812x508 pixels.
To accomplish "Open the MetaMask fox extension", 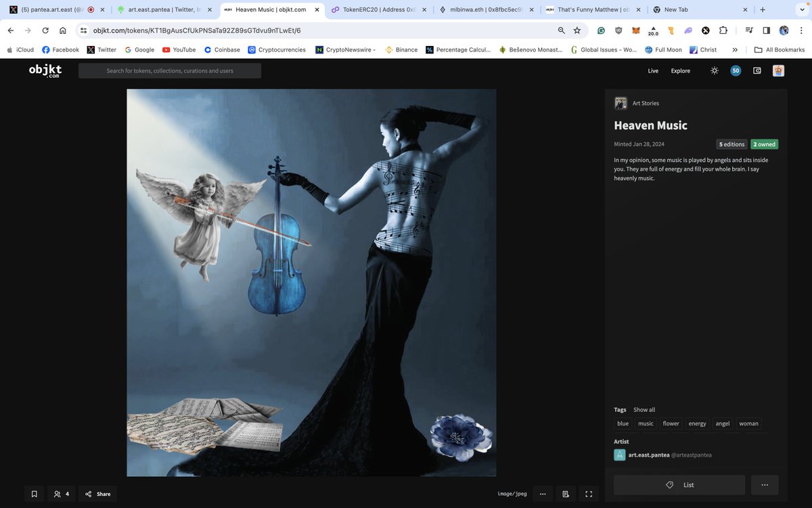I will click(x=635, y=30).
